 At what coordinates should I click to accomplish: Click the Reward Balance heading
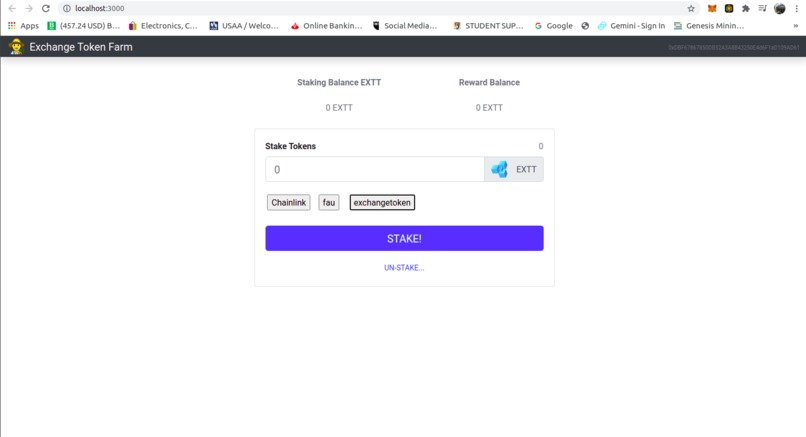tap(489, 82)
